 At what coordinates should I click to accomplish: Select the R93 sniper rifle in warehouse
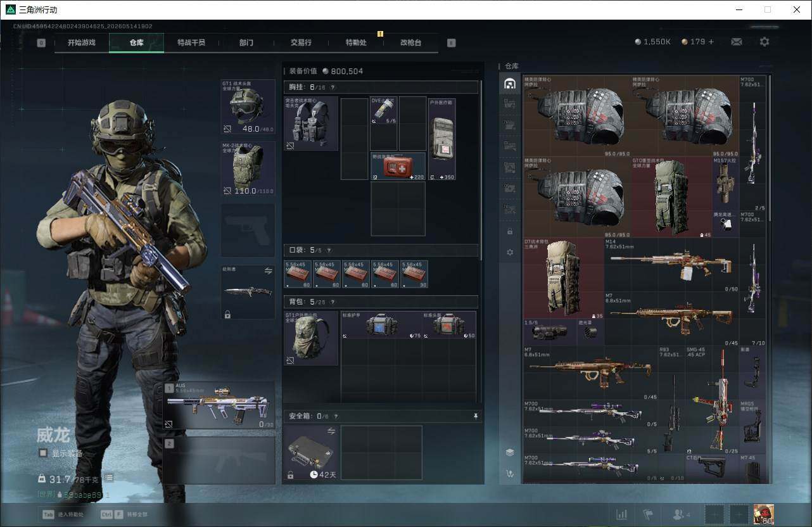point(671,399)
